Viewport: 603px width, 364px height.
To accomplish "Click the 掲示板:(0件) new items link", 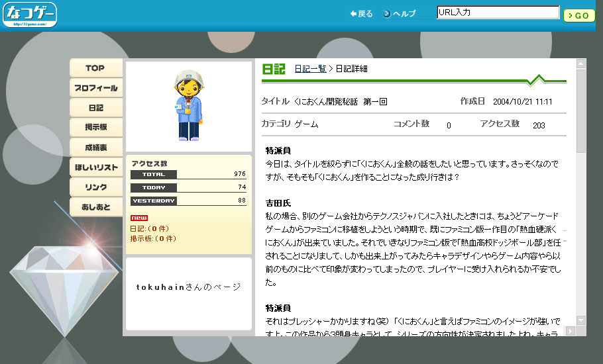I will coord(153,238).
